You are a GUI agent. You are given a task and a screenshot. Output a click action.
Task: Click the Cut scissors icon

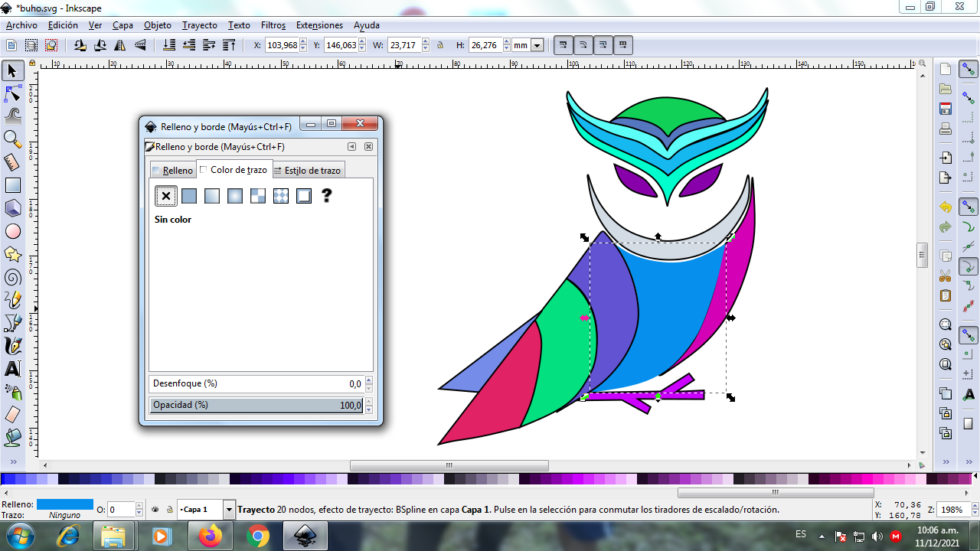[x=946, y=275]
